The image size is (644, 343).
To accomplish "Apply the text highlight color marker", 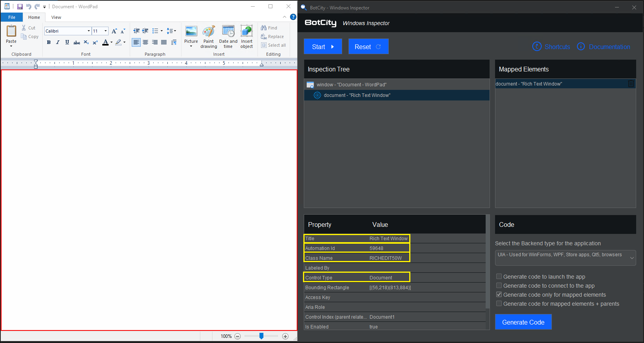I will click(118, 42).
